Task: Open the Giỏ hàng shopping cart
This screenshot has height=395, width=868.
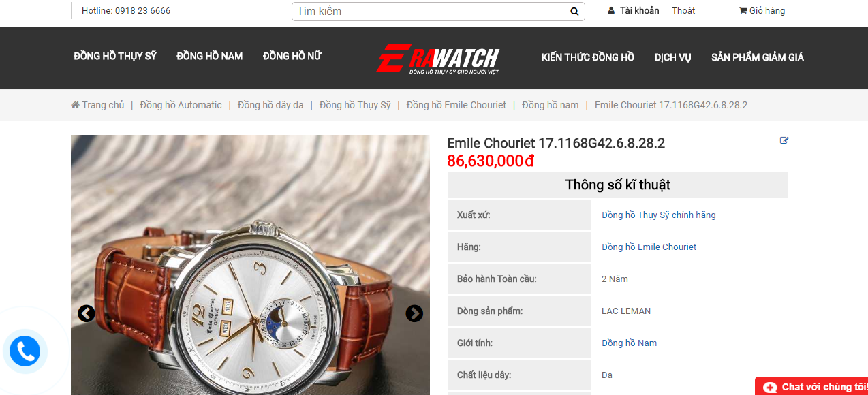Action: click(762, 11)
